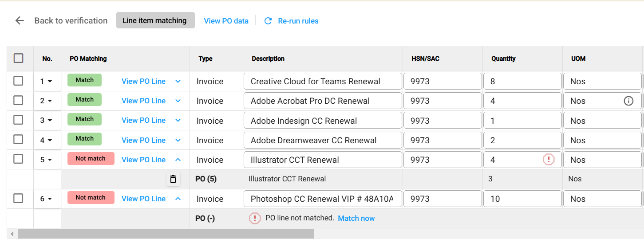Expand PO line for Dreamweaver row
This screenshot has width=644, height=239.
(x=178, y=140)
